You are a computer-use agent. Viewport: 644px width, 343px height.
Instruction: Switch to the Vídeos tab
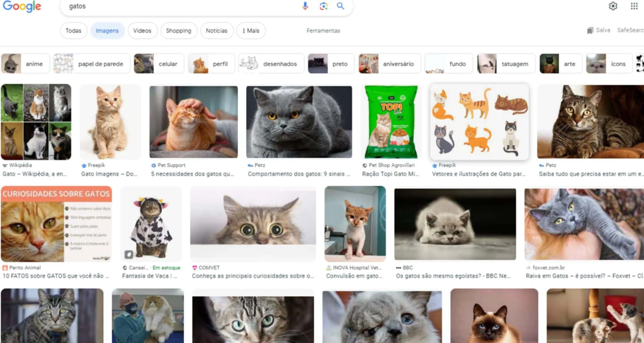(x=142, y=31)
